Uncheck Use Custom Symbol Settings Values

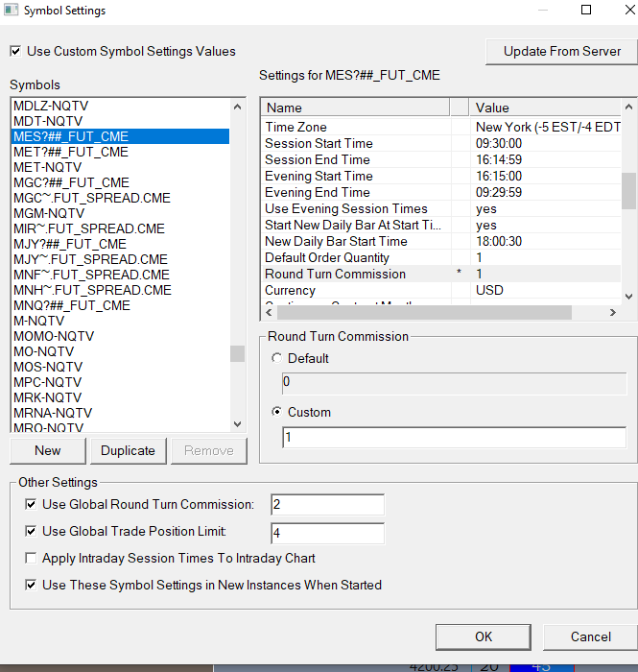point(15,52)
